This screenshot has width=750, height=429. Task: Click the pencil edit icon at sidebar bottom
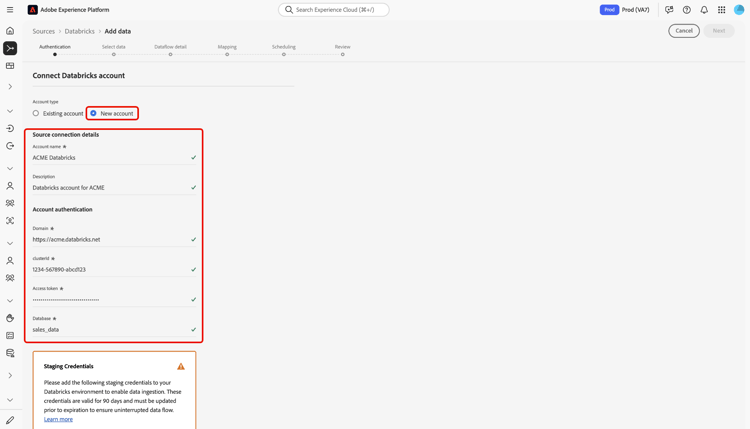point(10,420)
